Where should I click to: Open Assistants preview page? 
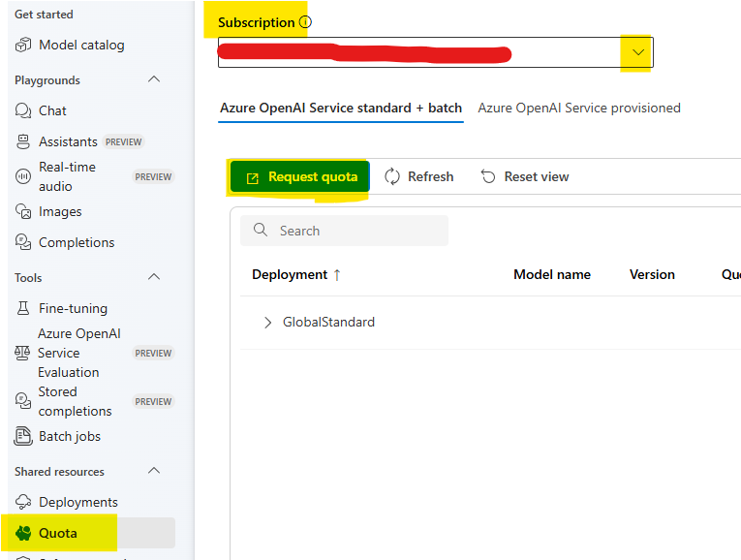click(x=68, y=141)
